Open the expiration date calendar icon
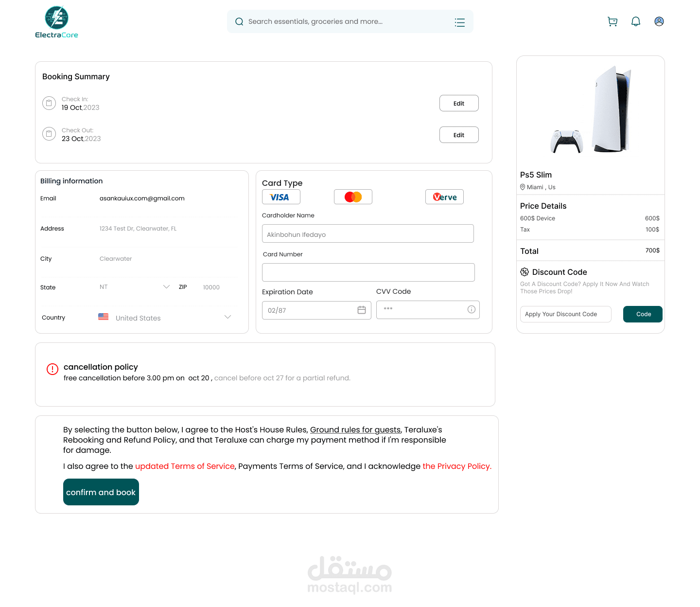Image resolution: width=700 pixels, height=607 pixels. [x=362, y=310]
